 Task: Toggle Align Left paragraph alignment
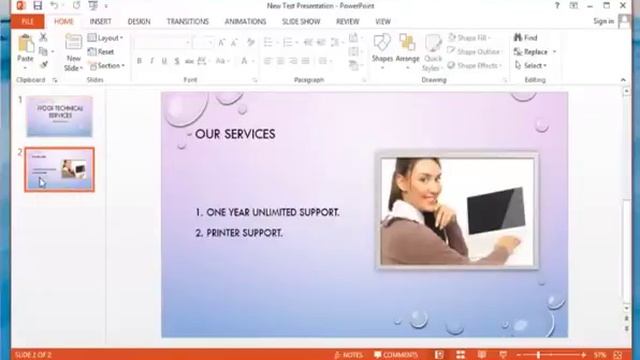267,61
